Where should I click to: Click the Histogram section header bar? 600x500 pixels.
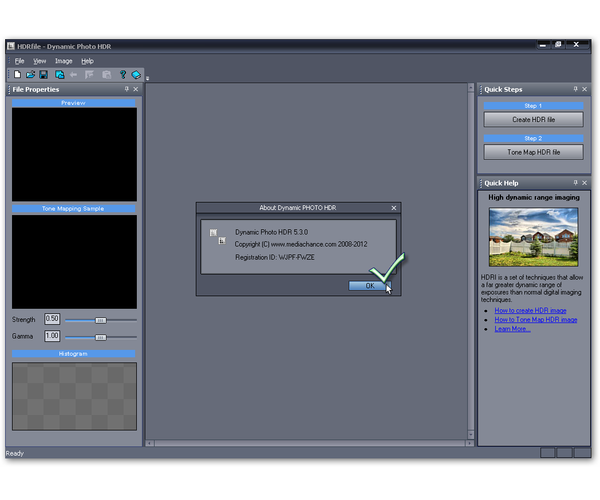tap(73, 353)
